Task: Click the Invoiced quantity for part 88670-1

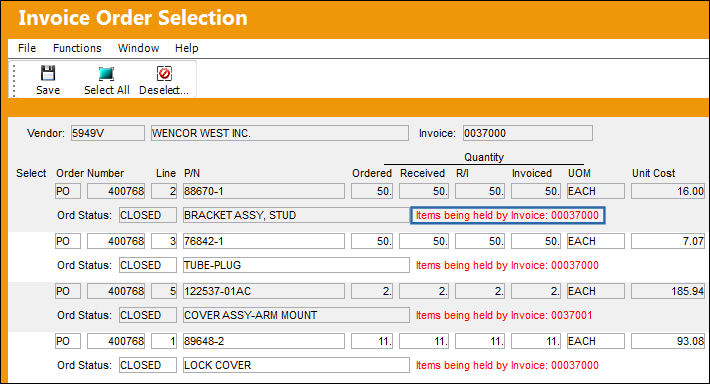Action: pyautogui.click(x=536, y=191)
